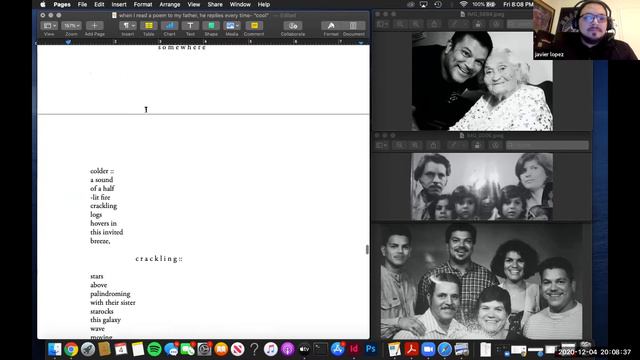Open FaceTime from the Dock

188,349
